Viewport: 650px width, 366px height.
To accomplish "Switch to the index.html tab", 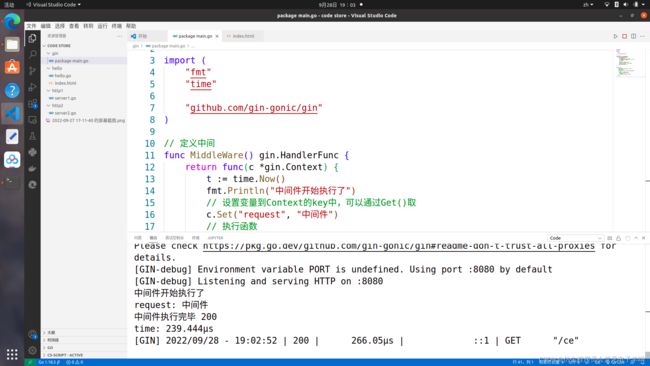I will click(243, 36).
